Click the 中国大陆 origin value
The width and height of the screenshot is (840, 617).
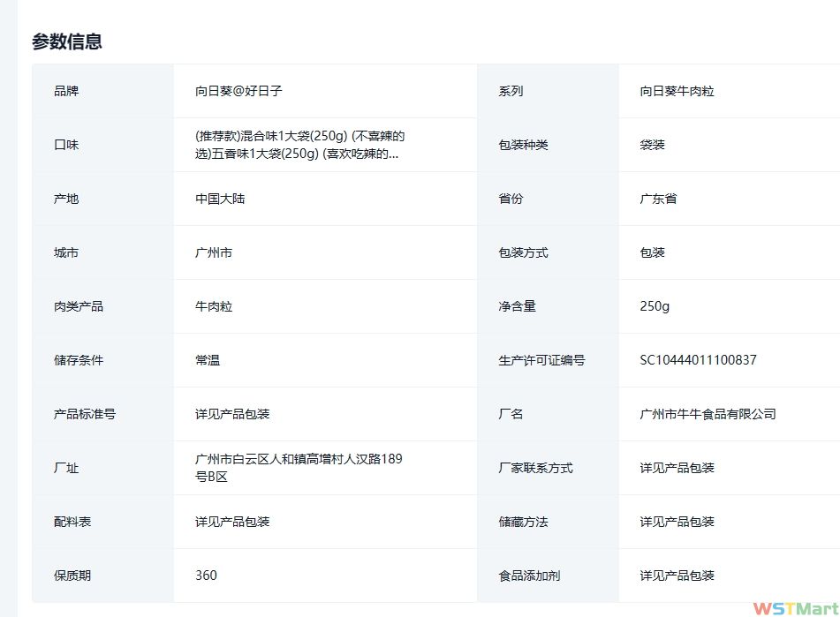point(220,199)
